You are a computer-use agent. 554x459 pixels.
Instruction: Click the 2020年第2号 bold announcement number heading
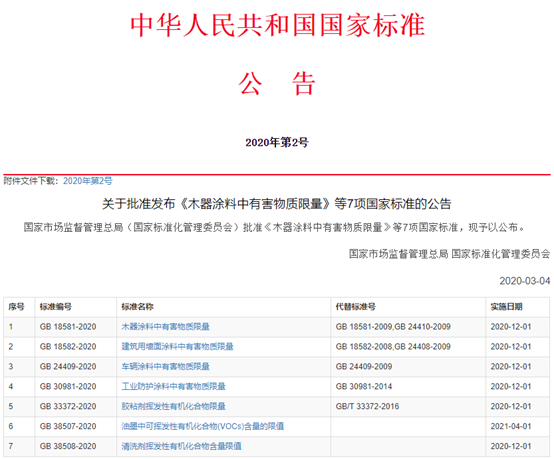[x=277, y=142]
